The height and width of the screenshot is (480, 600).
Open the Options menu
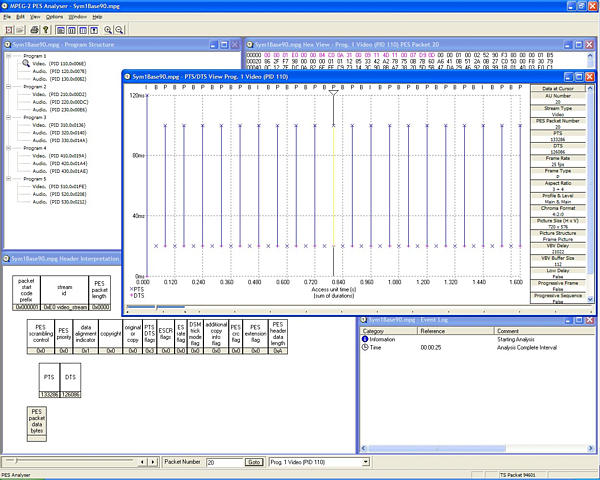coord(54,17)
